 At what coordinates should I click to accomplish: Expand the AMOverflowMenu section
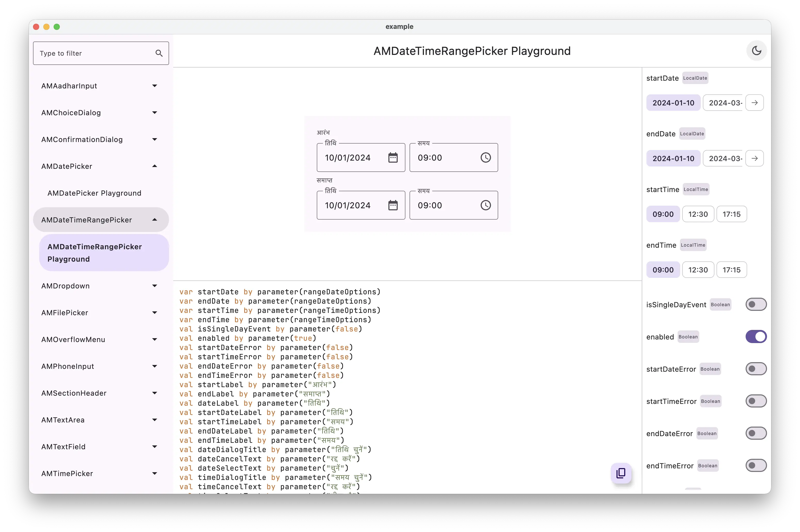[x=101, y=340]
